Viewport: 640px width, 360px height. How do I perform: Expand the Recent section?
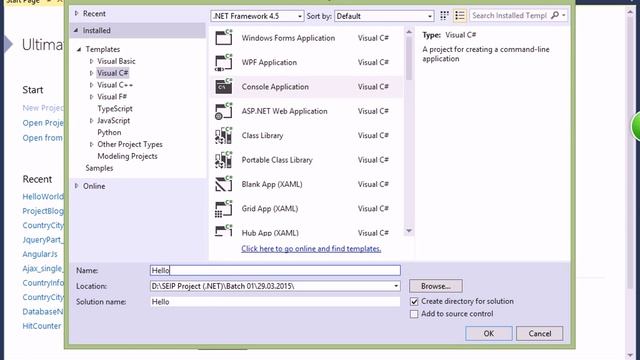tap(76, 13)
